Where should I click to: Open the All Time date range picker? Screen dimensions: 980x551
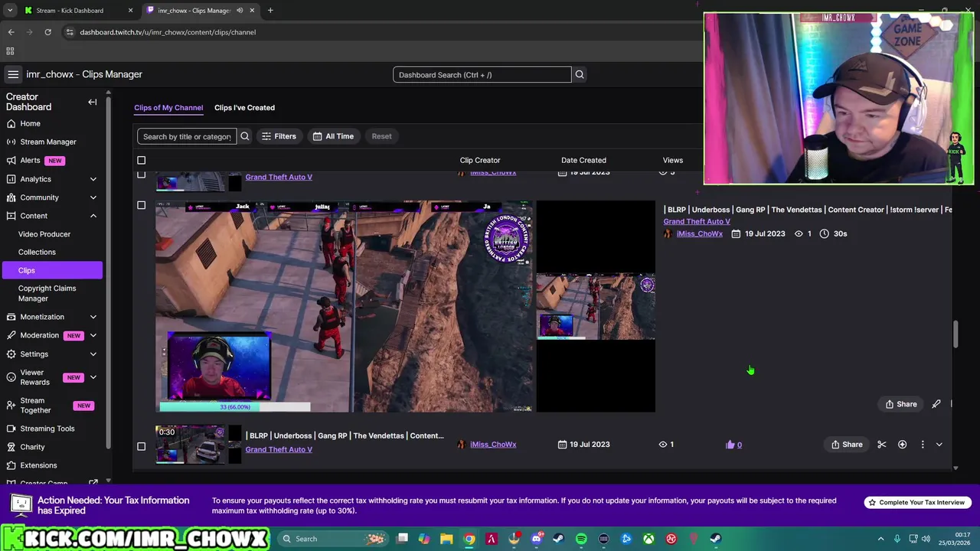(x=333, y=136)
